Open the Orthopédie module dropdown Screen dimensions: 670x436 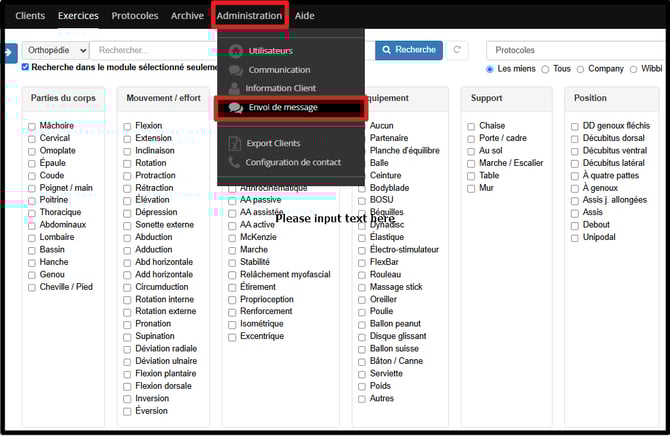(x=55, y=50)
